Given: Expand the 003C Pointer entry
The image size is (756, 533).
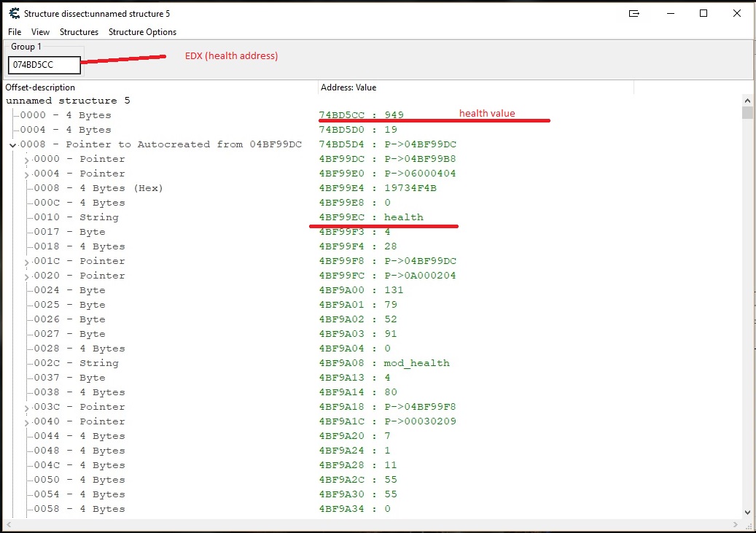Looking at the screenshot, I should click(x=27, y=408).
